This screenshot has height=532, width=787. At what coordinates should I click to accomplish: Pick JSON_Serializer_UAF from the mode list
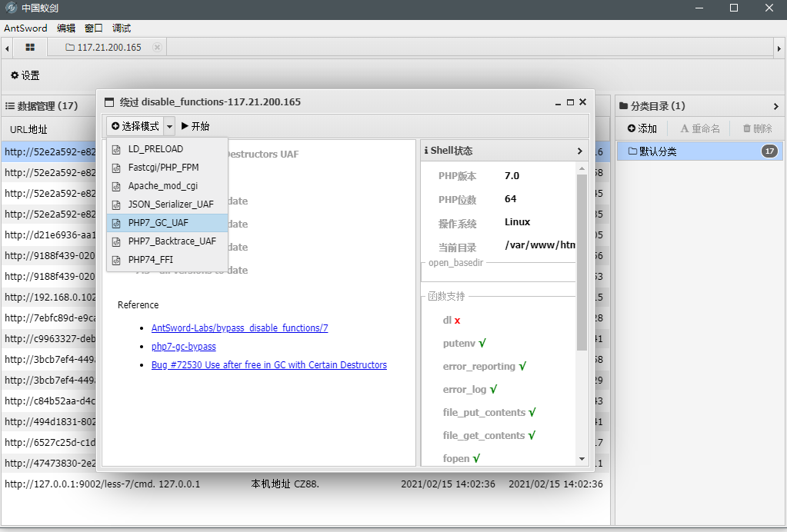coord(171,204)
